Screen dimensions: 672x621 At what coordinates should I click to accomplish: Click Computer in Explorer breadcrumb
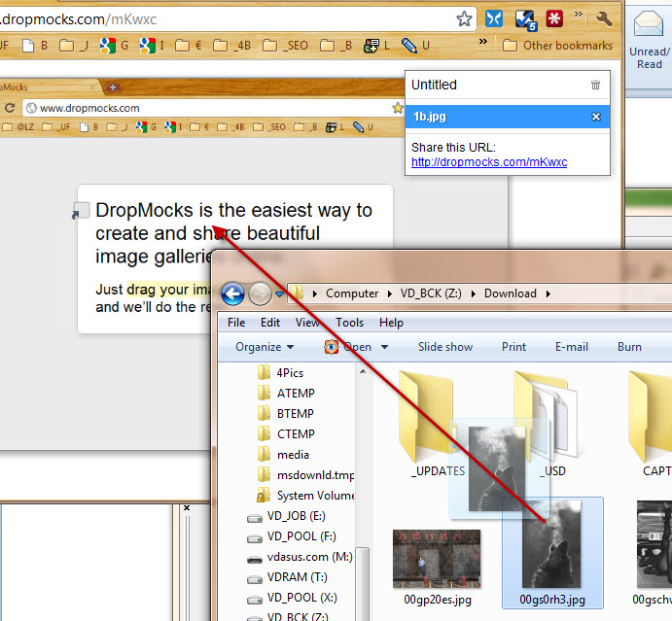(x=352, y=293)
